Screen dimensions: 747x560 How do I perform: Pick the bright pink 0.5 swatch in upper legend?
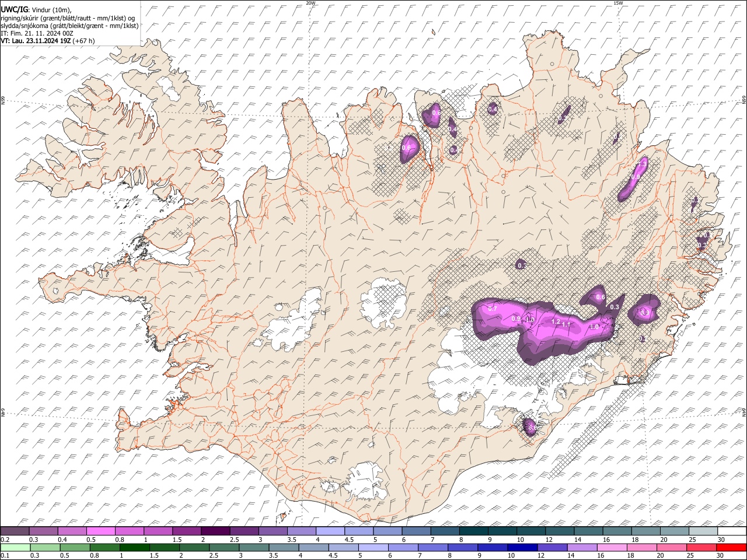(101, 531)
